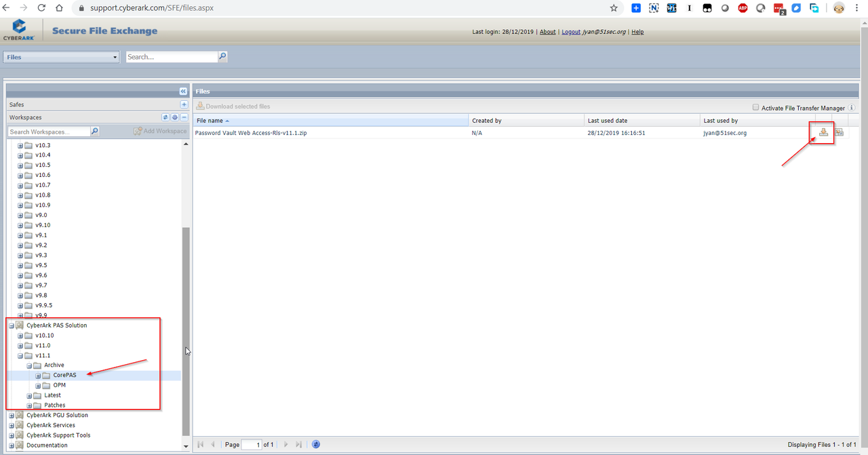Sort by the Last used date column
The width and height of the screenshot is (868, 455).
pos(642,121)
